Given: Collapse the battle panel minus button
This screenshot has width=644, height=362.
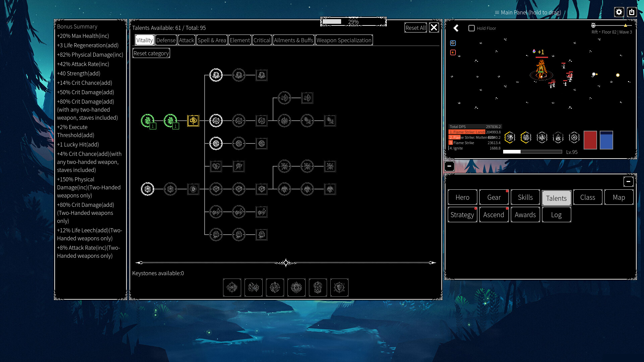Looking at the screenshot, I should [x=449, y=166].
